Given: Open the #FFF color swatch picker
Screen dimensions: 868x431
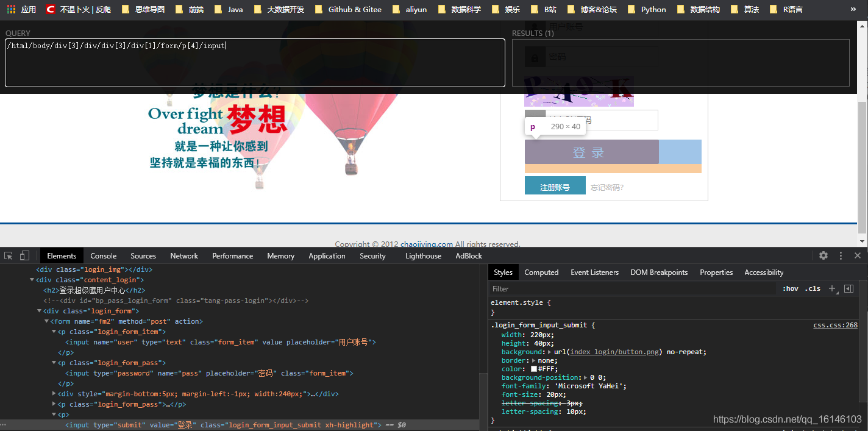Looking at the screenshot, I should (534, 369).
